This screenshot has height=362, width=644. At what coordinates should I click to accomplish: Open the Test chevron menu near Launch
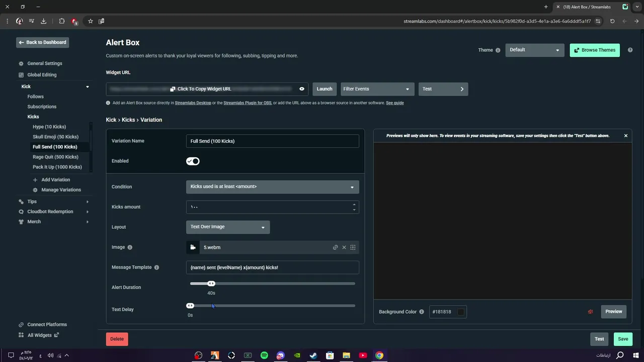click(x=443, y=89)
